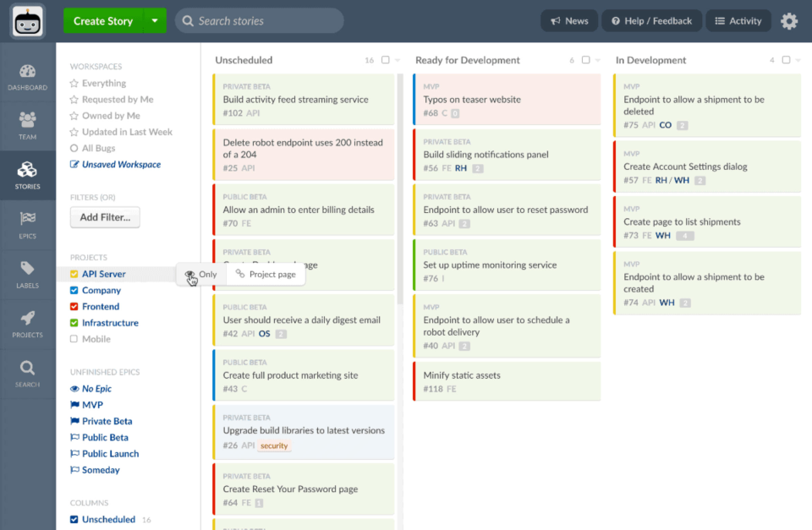Open the Projects sidebar section
Screen dimensions: 812x530
click(27, 325)
